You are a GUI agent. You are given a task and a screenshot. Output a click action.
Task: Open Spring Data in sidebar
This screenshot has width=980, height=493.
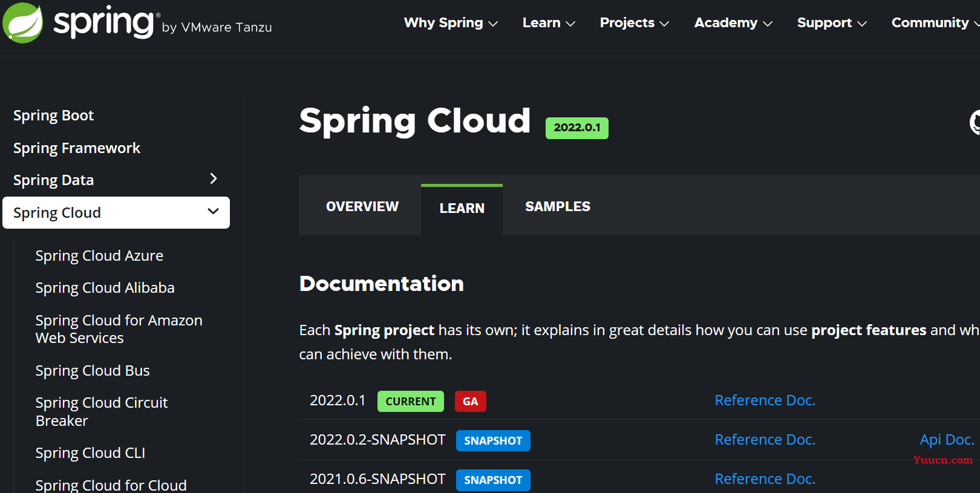53,180
